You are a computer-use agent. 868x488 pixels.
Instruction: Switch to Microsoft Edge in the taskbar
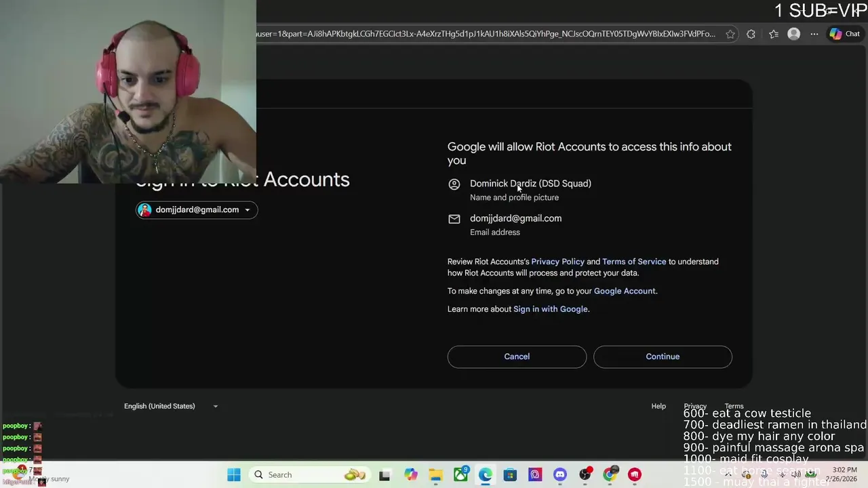point(486,474)
